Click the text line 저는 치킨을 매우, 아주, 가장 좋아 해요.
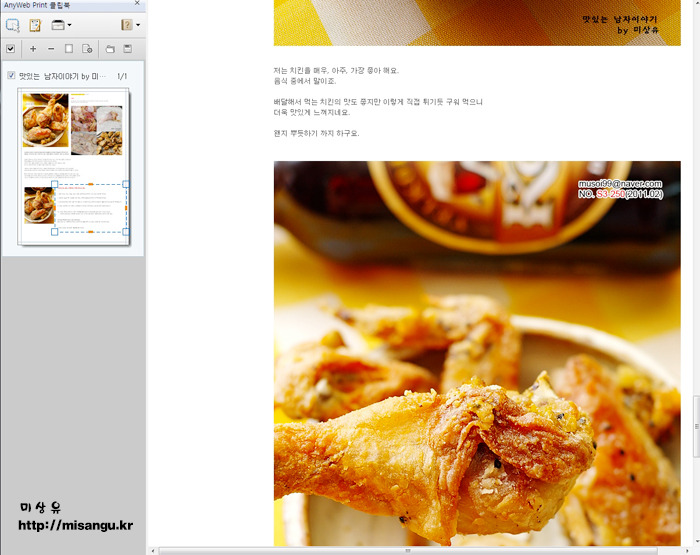 tap(336, 71)
